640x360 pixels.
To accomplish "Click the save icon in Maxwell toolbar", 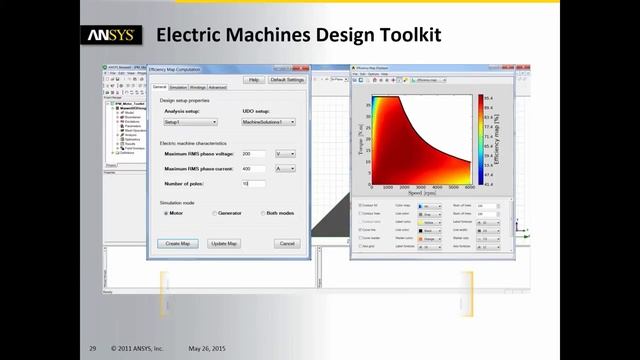I will point(118,79).
